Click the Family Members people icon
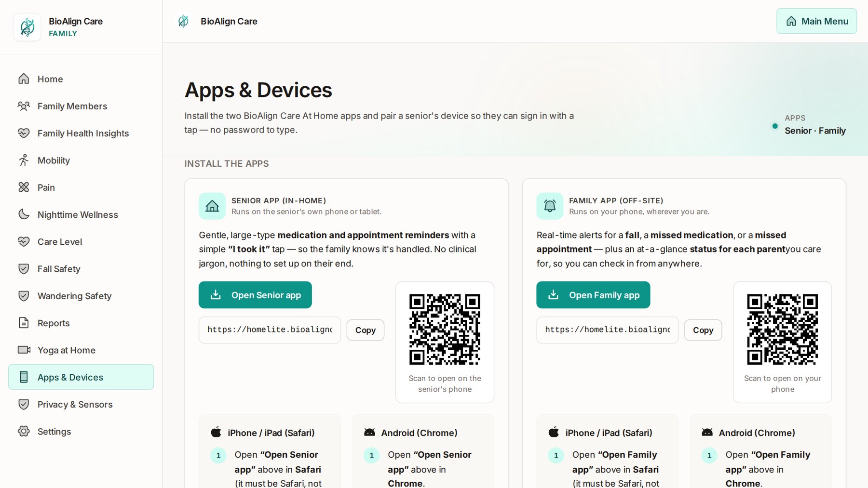This screenshot has width=868, height=488. point(24,106)
